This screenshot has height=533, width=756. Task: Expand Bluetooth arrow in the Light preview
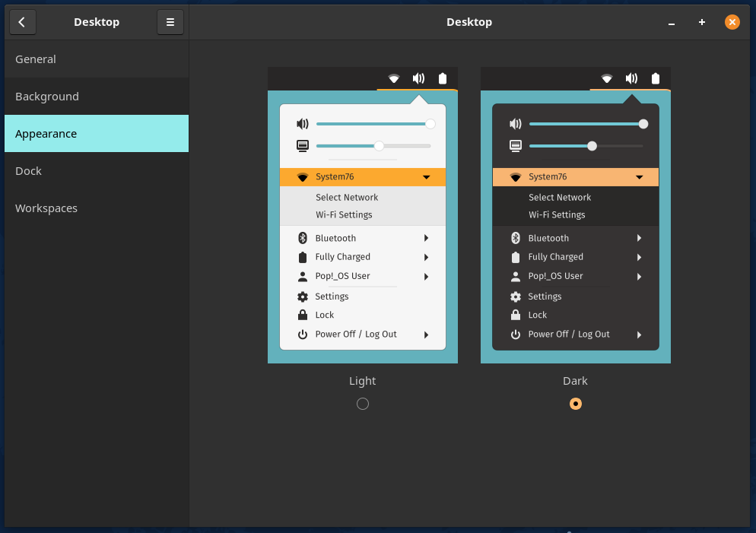tap(426, 238)
